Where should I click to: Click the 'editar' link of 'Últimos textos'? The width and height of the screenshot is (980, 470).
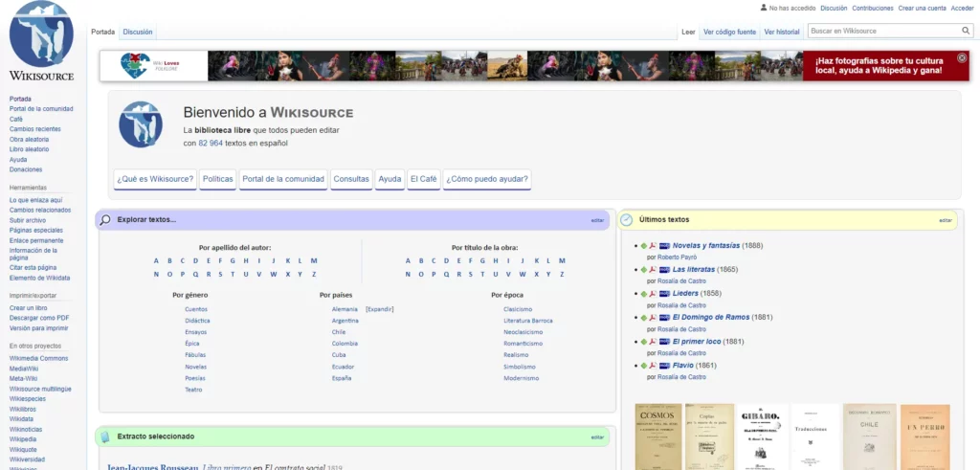945,220
